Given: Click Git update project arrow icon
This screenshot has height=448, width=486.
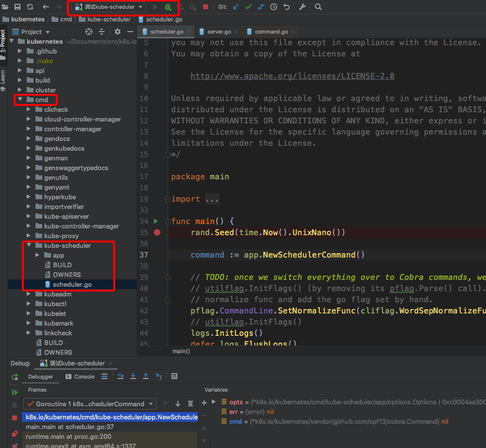Looking at the screenshot, I should [236, 7].
